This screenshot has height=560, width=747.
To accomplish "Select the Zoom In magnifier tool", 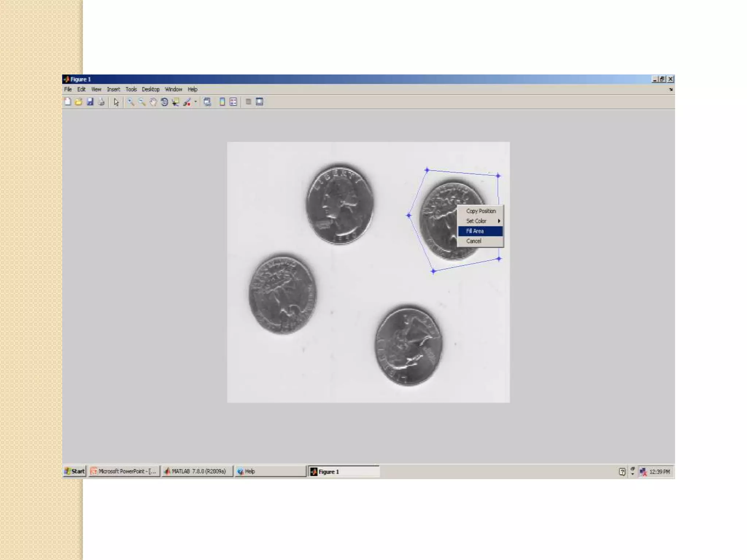I will [130, 102].
